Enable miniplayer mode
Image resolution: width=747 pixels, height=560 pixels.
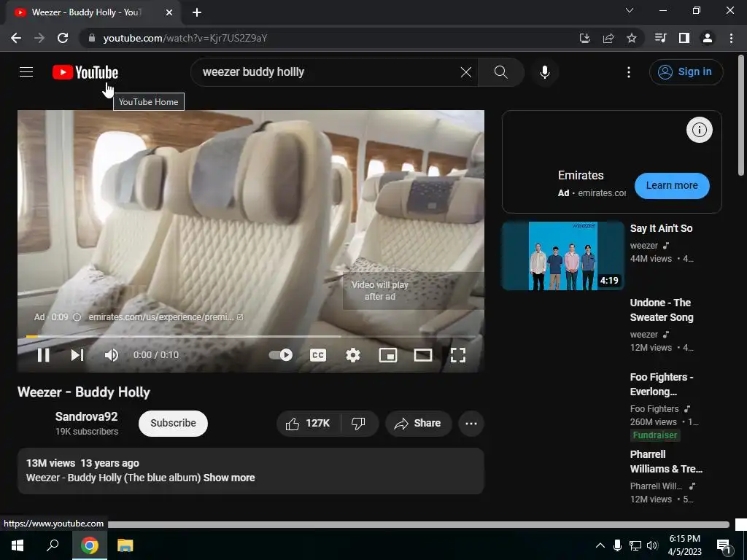[x=388, y=355]
